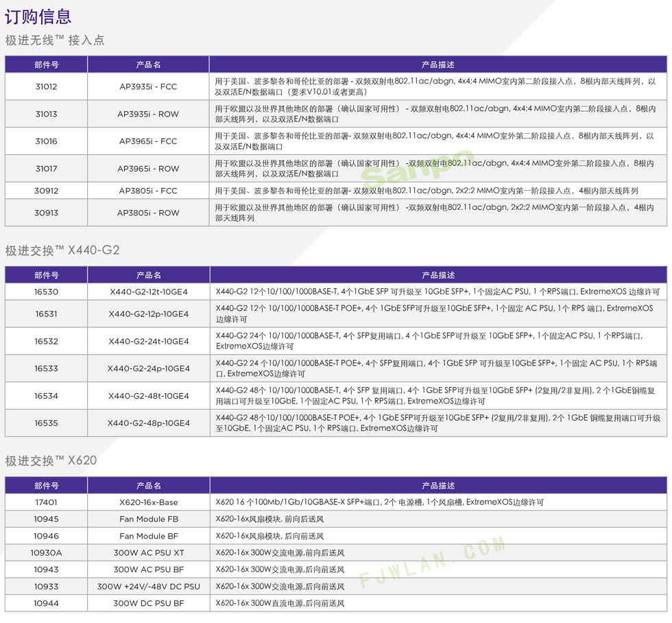Click part number 16534
Screen dimensions: 672x623
(47, 396)
